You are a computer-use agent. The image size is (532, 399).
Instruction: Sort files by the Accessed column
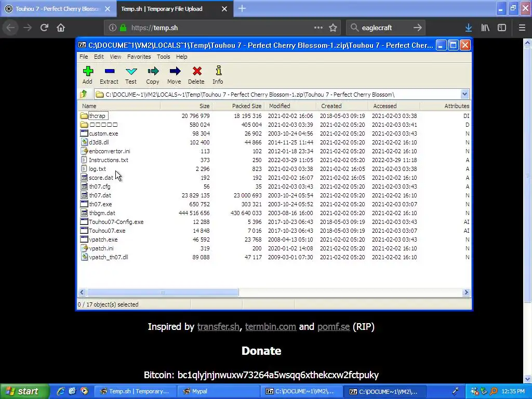click(394, 106)
